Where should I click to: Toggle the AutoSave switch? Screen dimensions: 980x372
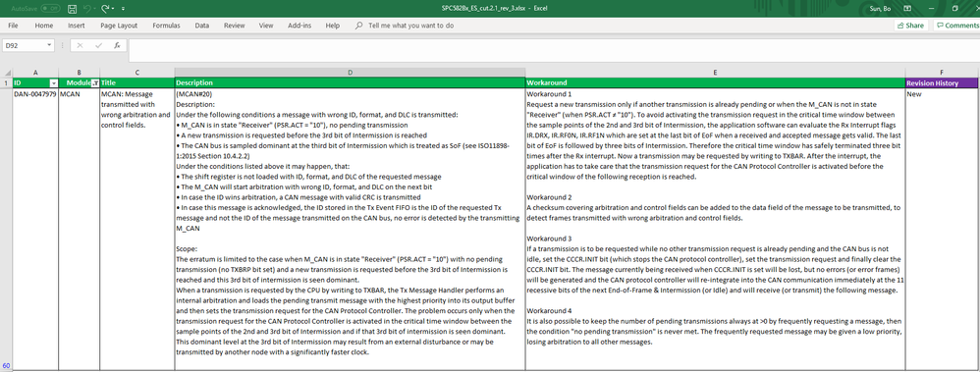52,9
